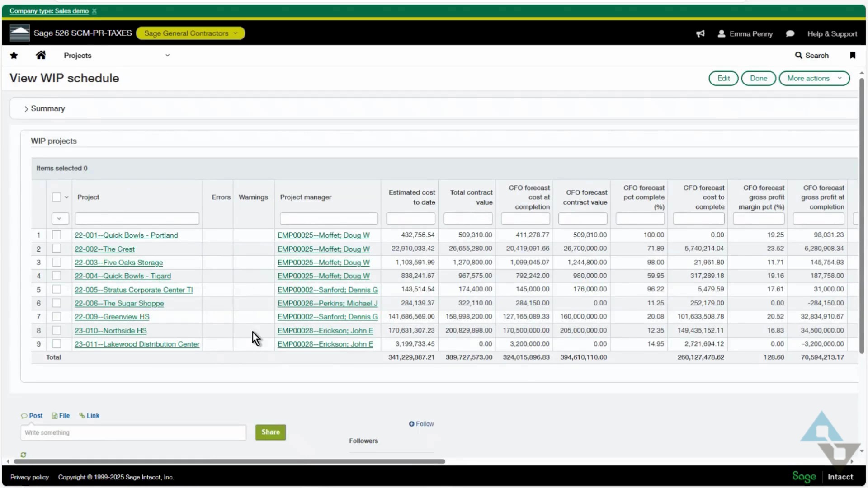Click the Search magnifier icon
The width and height of the screenshot is (868, 488).
pos(799,55)
